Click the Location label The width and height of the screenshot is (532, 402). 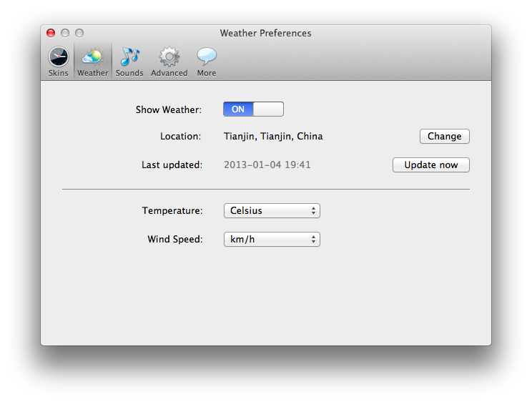[x=180, y=136]
